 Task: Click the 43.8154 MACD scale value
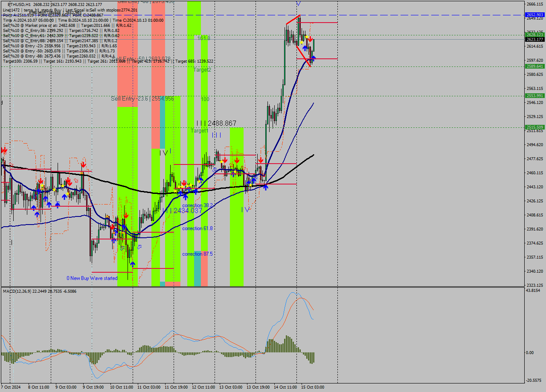click(x=533, y=290)
